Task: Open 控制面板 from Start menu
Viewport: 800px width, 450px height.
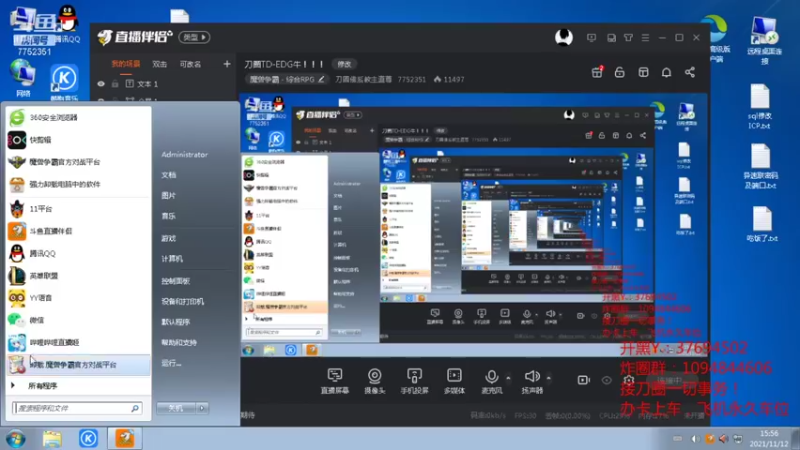Action: click(x=176, y=281)
